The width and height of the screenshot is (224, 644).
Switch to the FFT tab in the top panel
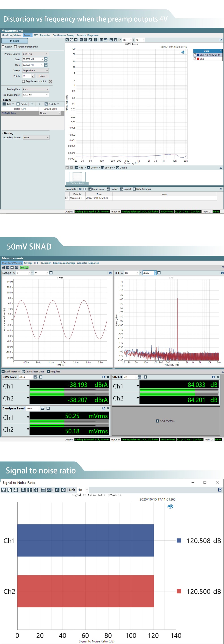tap(36, 36)
